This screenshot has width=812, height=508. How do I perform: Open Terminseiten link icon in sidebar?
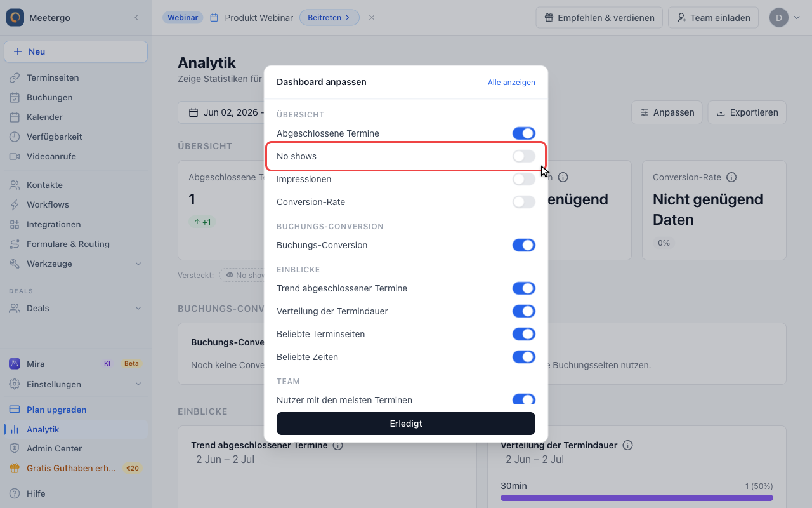tap(15, 77)
